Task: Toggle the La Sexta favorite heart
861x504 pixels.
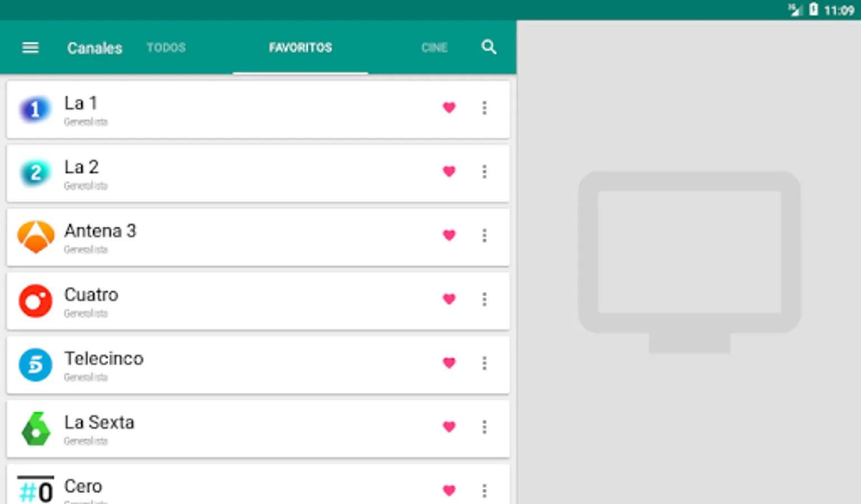Action: [449, 427]
